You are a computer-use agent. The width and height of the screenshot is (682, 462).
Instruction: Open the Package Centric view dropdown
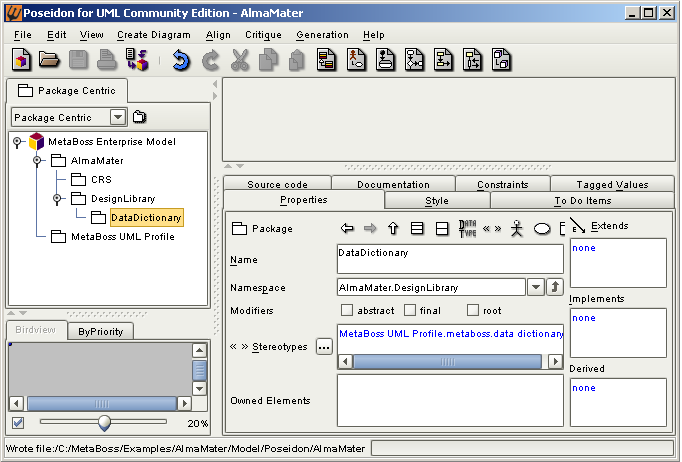point(118,117)
